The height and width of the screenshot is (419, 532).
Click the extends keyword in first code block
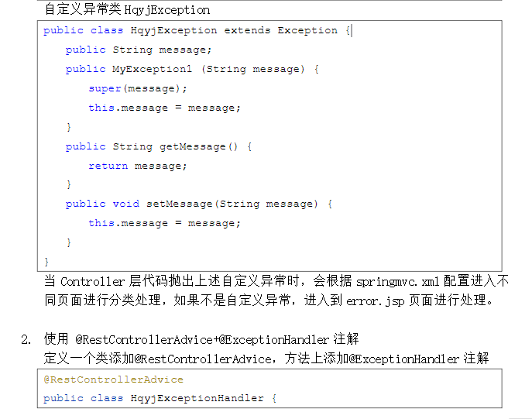pos(247,30)
